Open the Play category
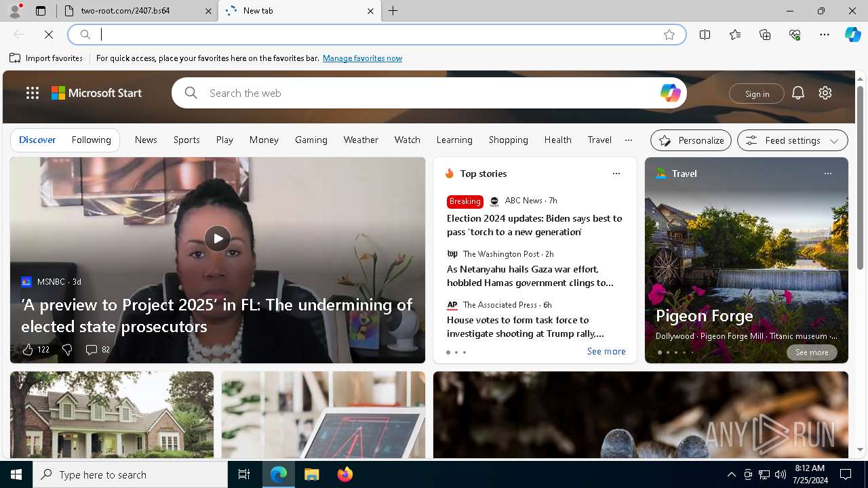This screenshot has height=488, width=868. [224, 140]
